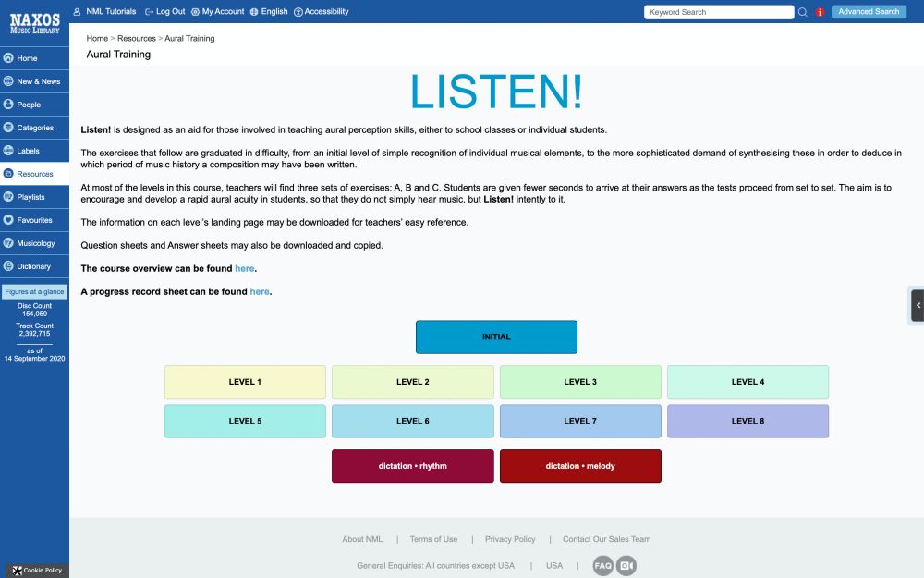Open the LEVEL 2 exercises

pos(412,382)
